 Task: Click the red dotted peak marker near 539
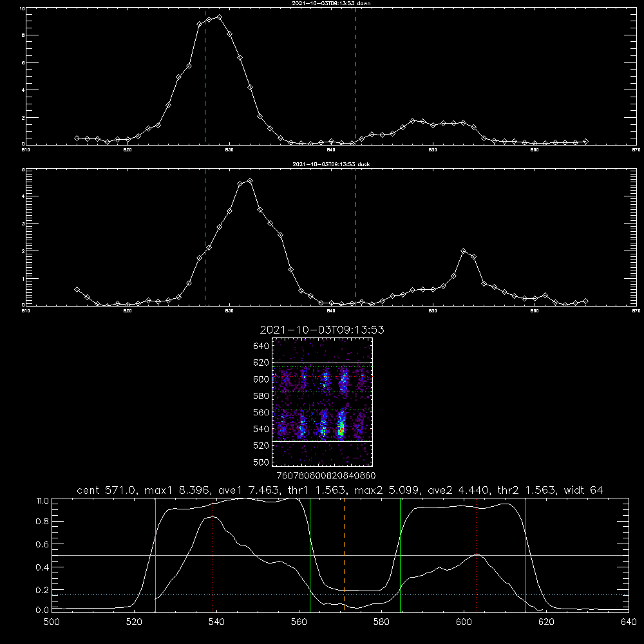pyautogui.click(x=213, y=555)
